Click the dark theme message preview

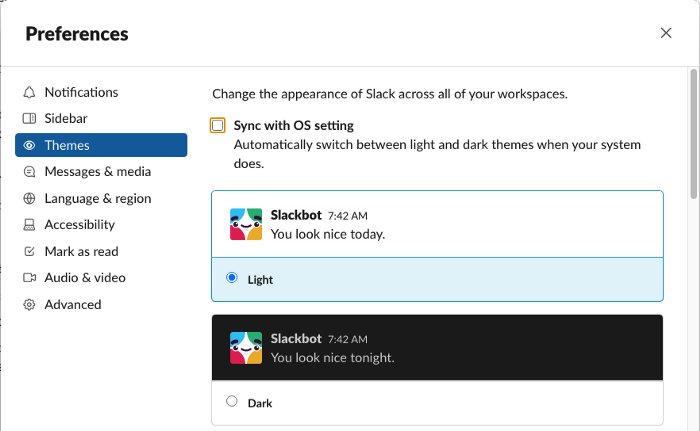(x=438, y=347)
